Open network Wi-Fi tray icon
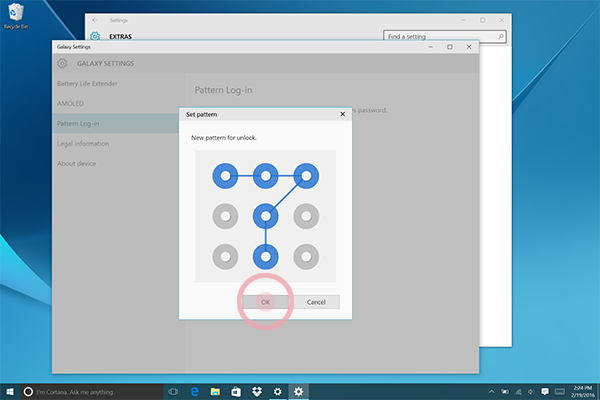Viewport: 600px width, 400px height. (518, 392)
